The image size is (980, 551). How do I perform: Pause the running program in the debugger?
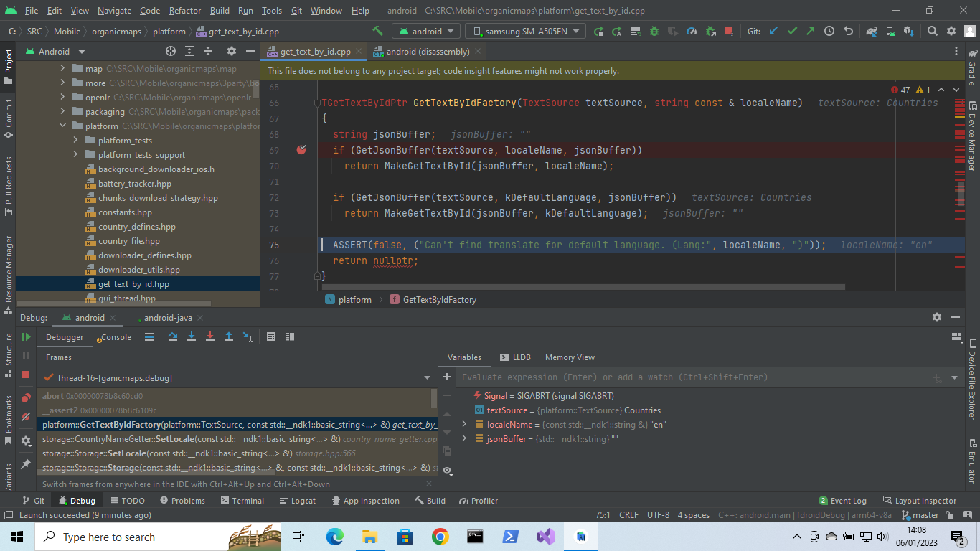coord(27,357)
